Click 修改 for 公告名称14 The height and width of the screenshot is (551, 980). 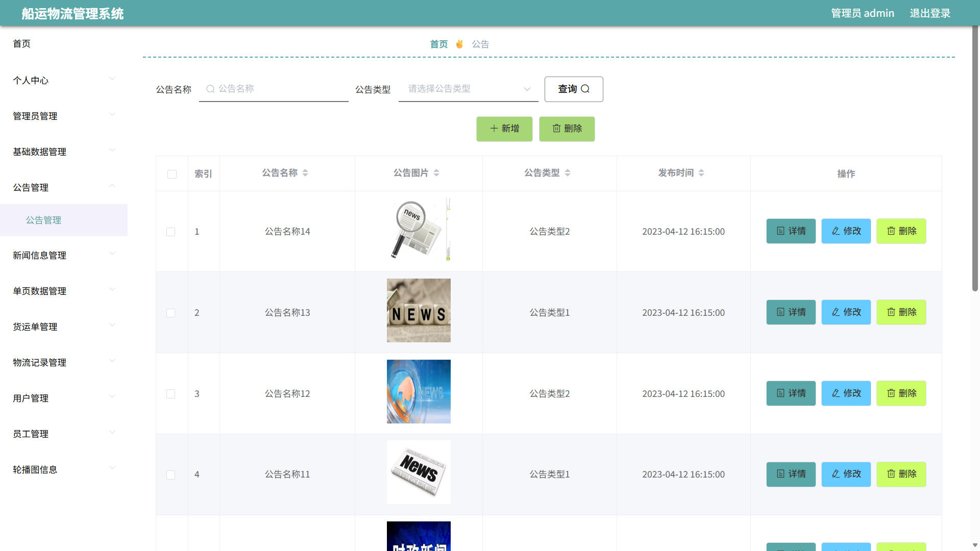pos(846,231)
